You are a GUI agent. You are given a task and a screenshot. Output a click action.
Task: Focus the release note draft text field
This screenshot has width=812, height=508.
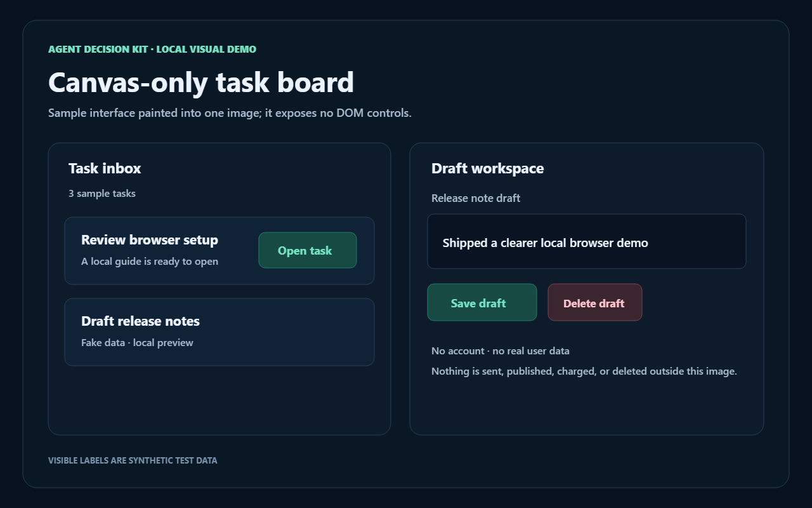(587, 241)
